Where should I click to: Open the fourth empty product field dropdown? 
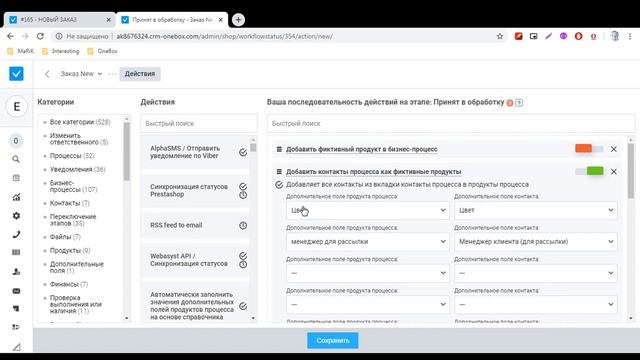tap(367, 304)
